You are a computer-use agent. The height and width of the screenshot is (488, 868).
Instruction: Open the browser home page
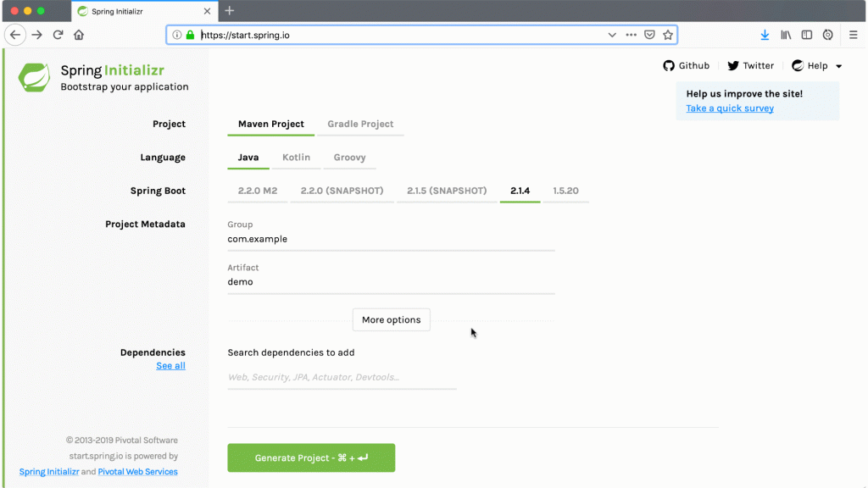(79, 35)
